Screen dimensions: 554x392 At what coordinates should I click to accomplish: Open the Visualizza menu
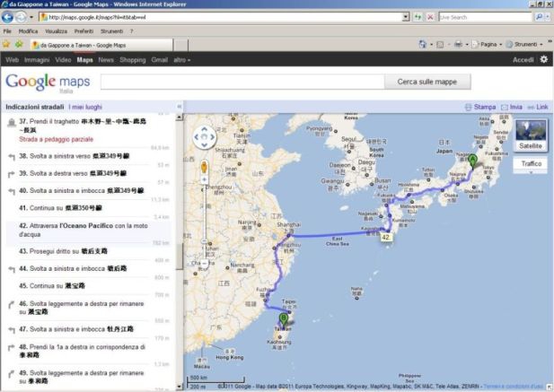[x=56, y=31]
